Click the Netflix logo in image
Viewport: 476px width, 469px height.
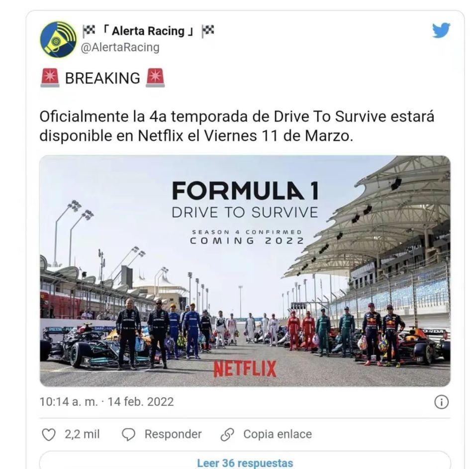tap(245, 369)
